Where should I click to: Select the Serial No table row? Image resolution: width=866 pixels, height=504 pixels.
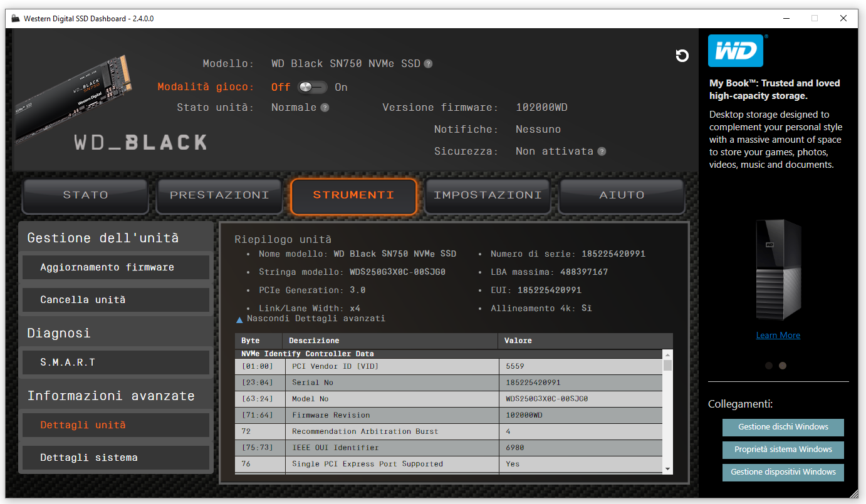coord(449,383)
